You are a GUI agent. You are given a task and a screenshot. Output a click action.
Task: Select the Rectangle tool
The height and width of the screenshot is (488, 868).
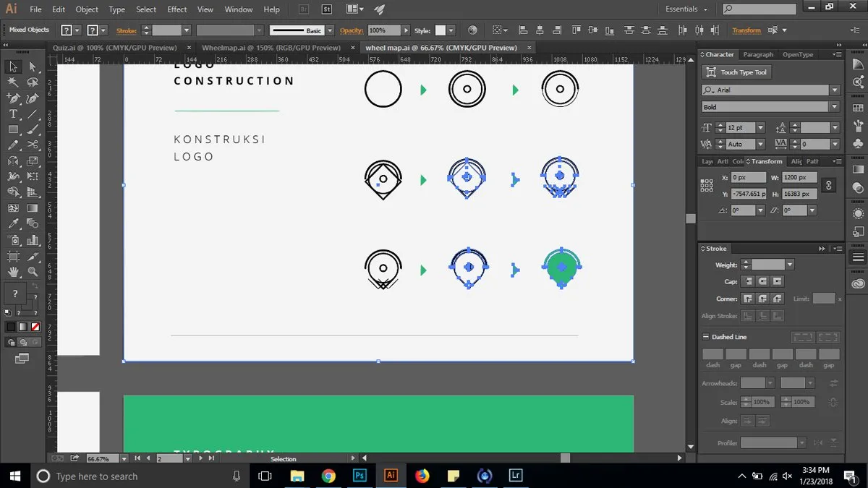[x=13, y=130]
